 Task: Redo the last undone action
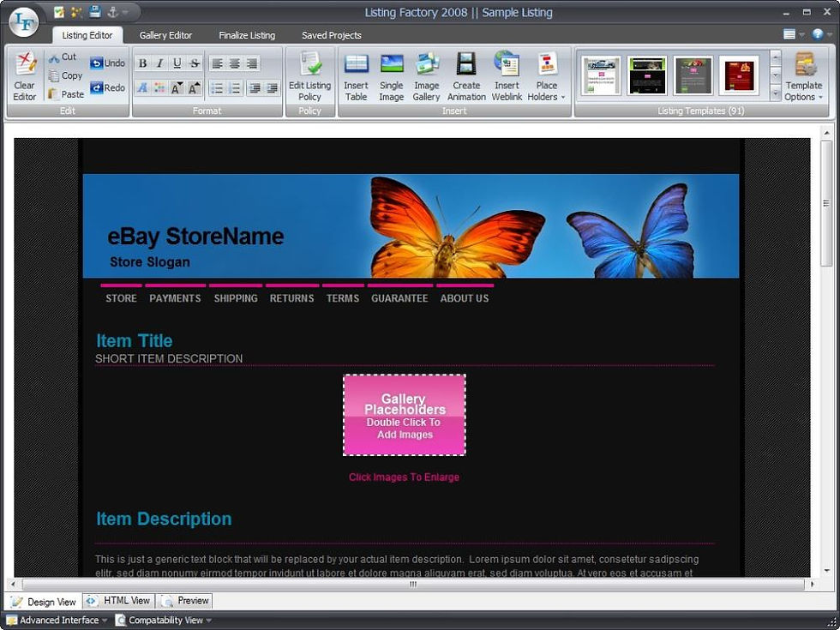(107, 87)
